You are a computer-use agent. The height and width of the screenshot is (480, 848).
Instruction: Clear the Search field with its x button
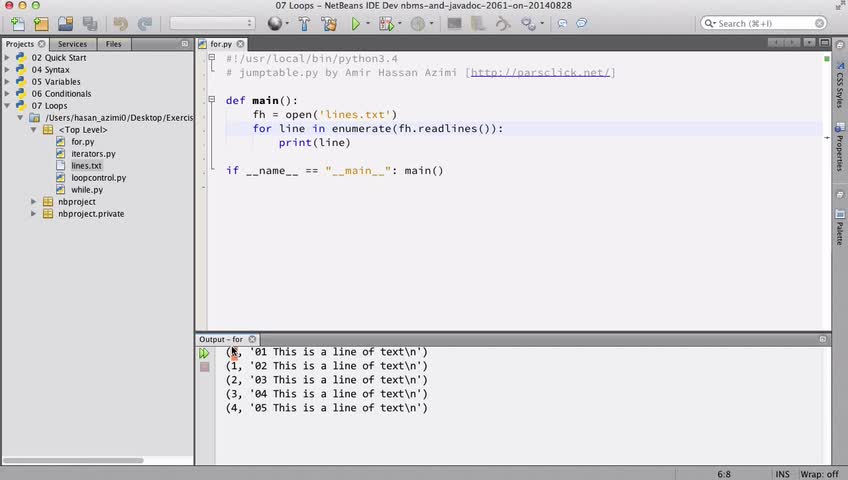pyautogui.click(x=819, y=23)
